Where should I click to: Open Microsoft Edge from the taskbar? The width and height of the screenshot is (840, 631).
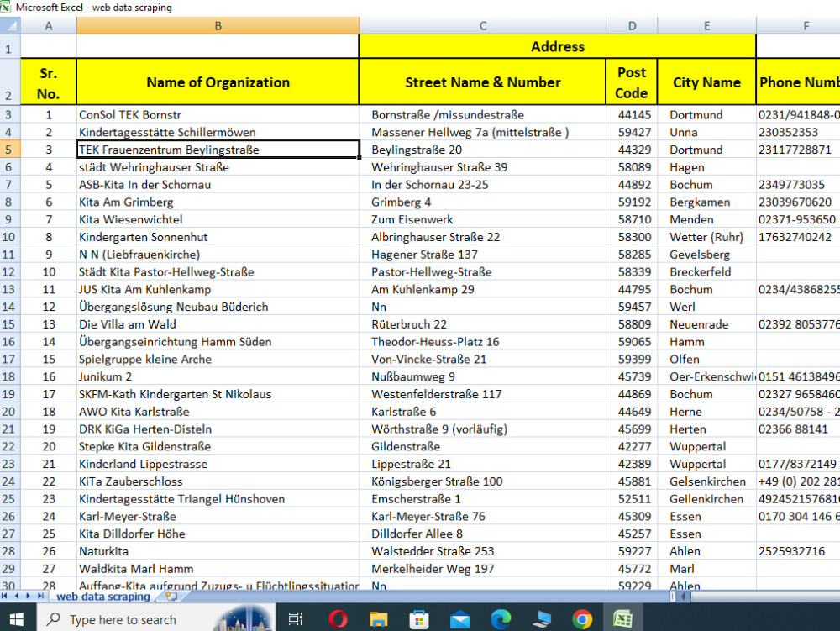[501, 619]
